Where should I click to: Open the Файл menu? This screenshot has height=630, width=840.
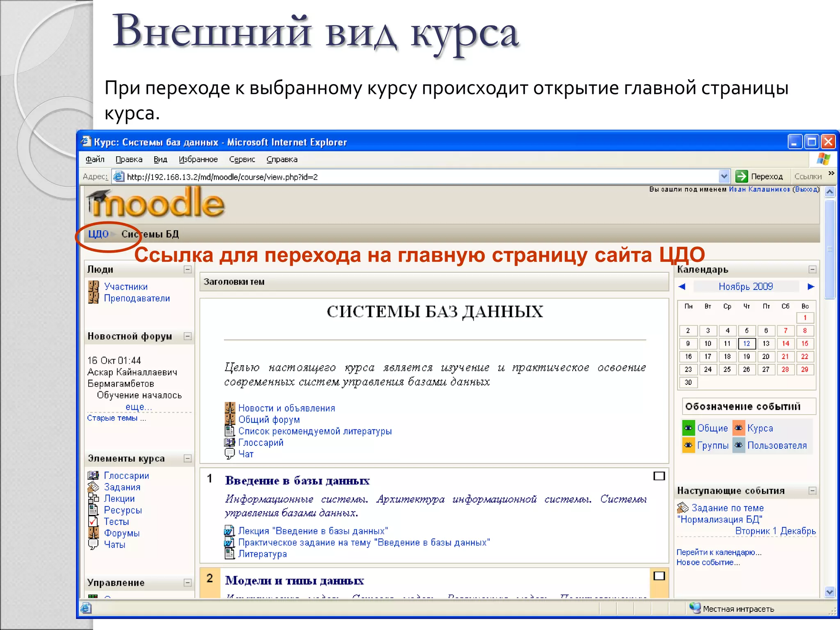click(95, 159)
